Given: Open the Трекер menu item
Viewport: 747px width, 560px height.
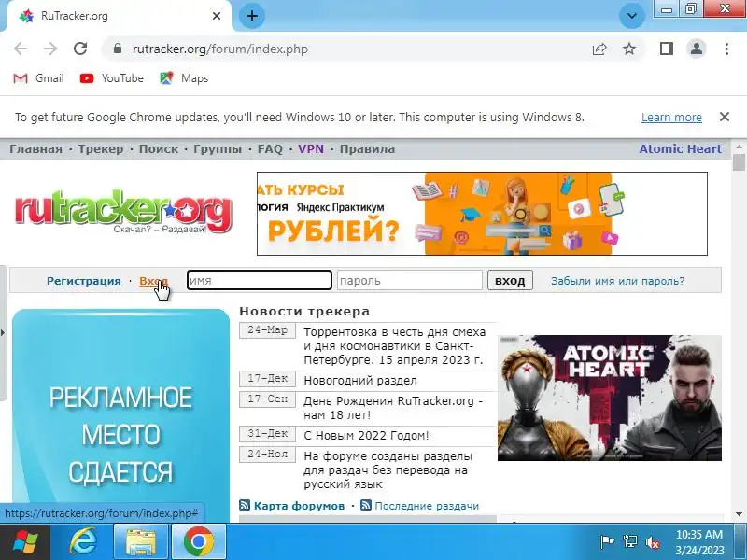Looking at the screenshot, I should point(101,149).
